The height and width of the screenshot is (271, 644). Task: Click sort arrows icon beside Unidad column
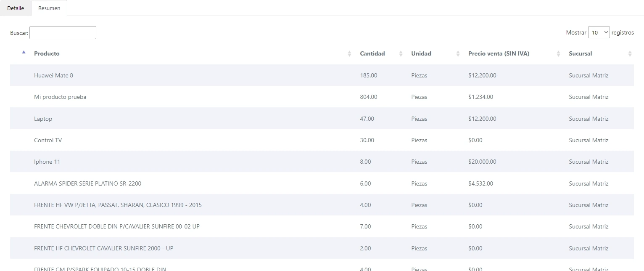[458, 54]
